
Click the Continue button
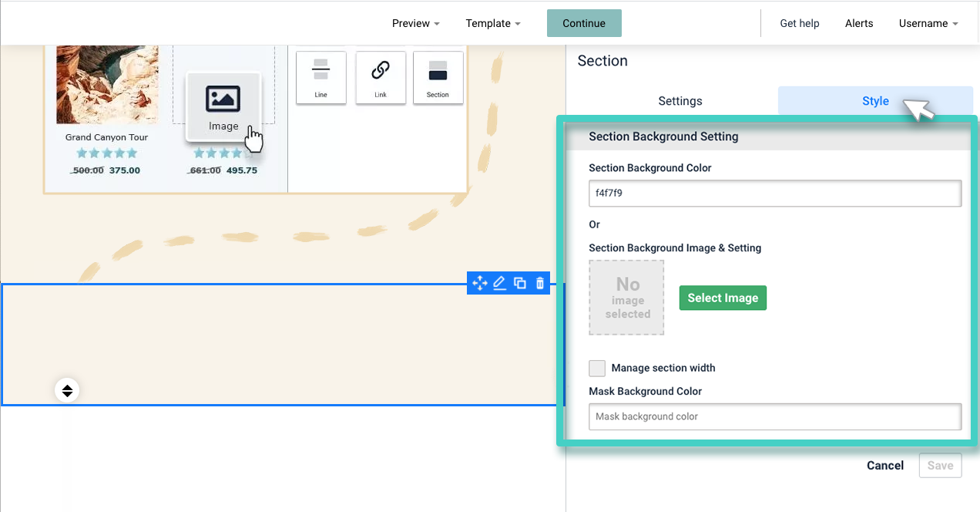pos(584,23)
